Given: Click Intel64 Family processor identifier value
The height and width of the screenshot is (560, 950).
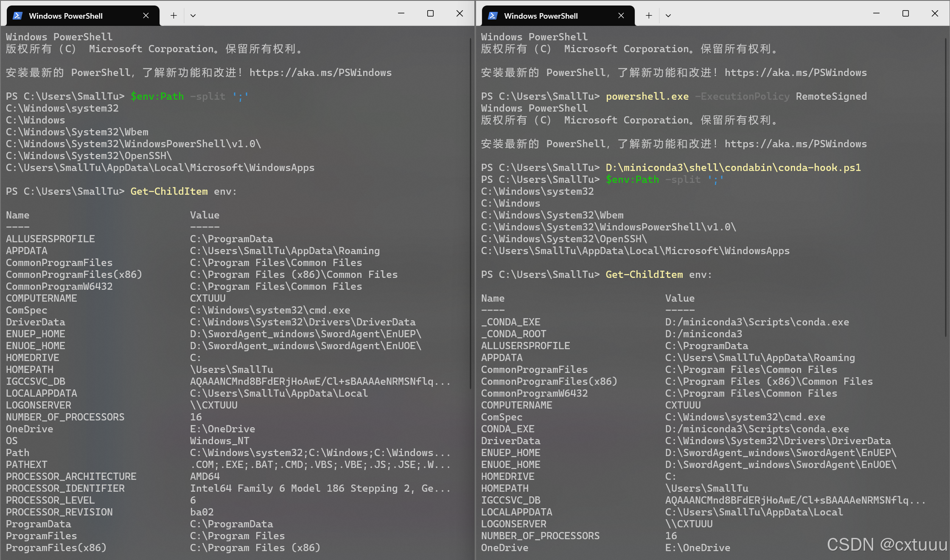Looking at the screenshot, I should tap(320, 488).
